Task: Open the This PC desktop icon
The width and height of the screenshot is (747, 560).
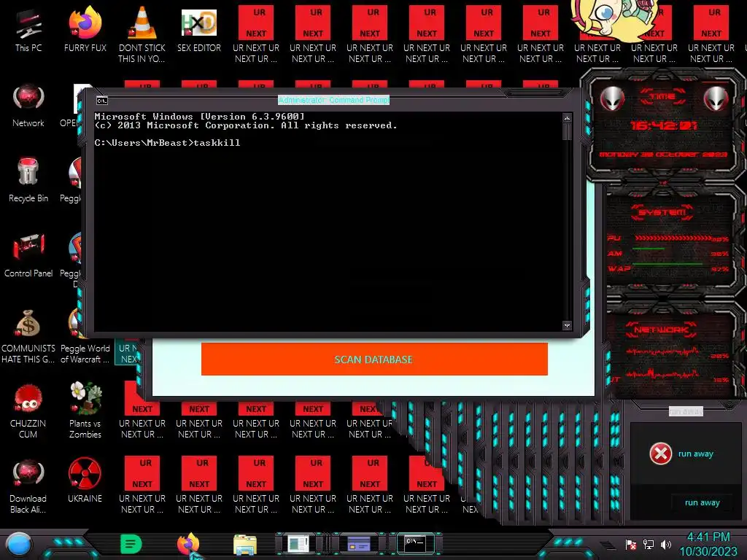Action: click(28, 29)
